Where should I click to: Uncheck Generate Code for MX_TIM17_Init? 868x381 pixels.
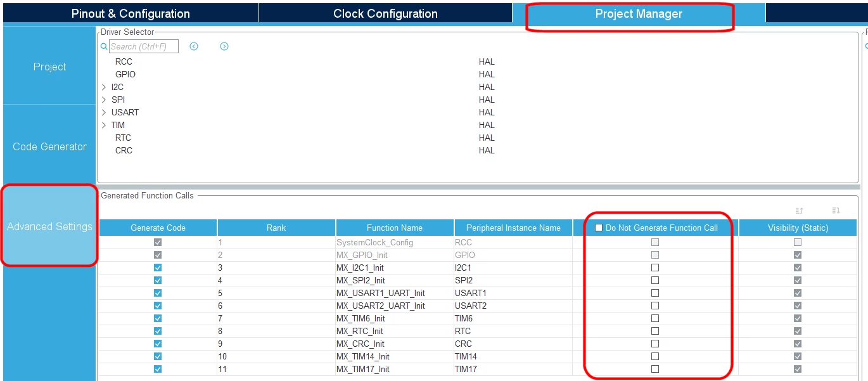click(x=158, y=369)
